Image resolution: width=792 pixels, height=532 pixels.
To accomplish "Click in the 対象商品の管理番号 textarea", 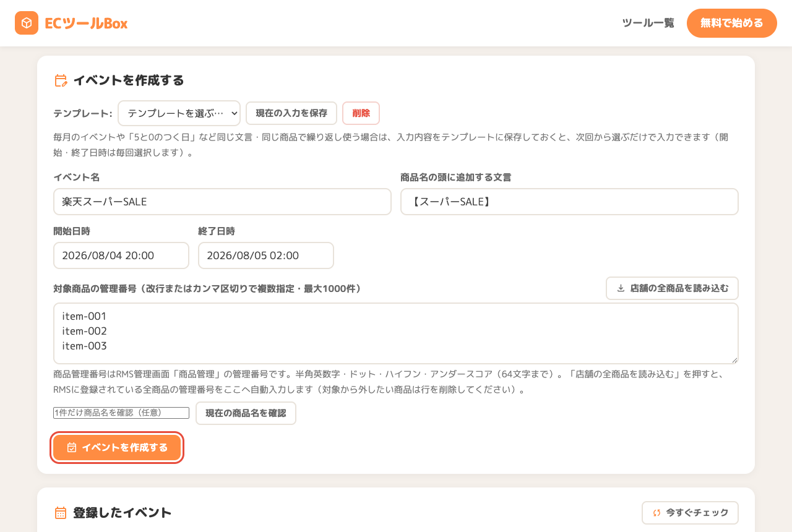I will 396,333.
